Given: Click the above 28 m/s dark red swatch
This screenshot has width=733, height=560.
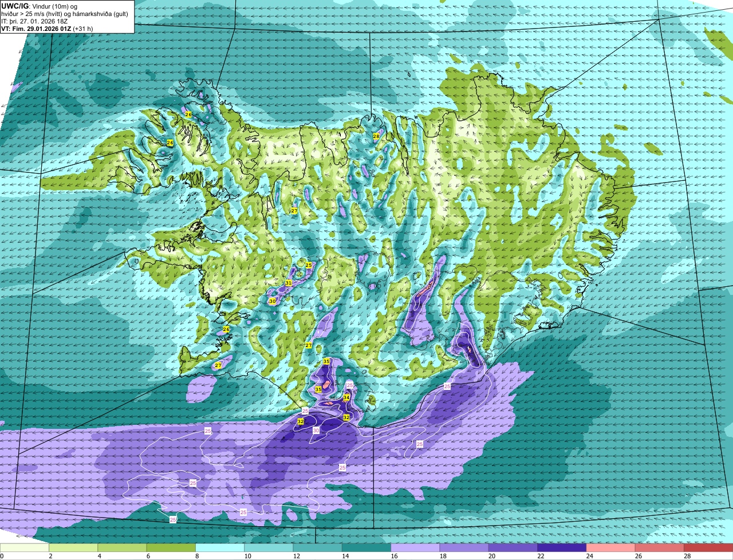Looking at the screenshot, I should click(x=708, y=547).
